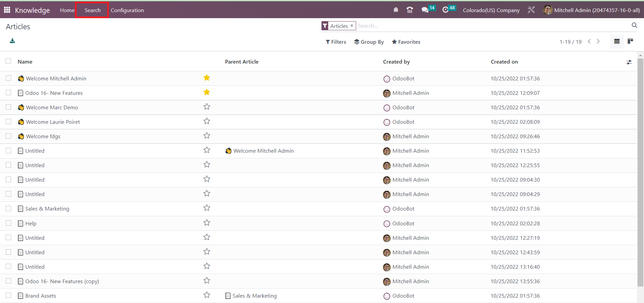Click inside the Search input field
The height and width of the screenshot is (303, 644).
[493, 26]
